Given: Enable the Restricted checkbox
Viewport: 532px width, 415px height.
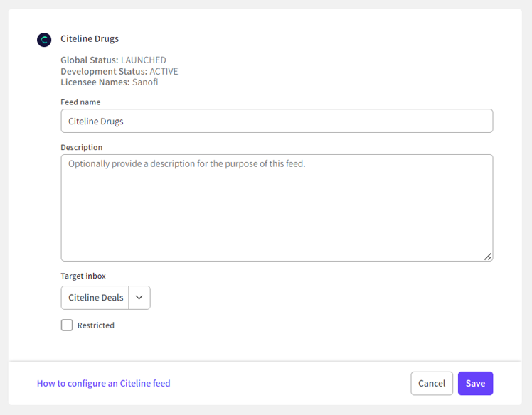Looking at the screenshot, I should (x=67, y=325).
